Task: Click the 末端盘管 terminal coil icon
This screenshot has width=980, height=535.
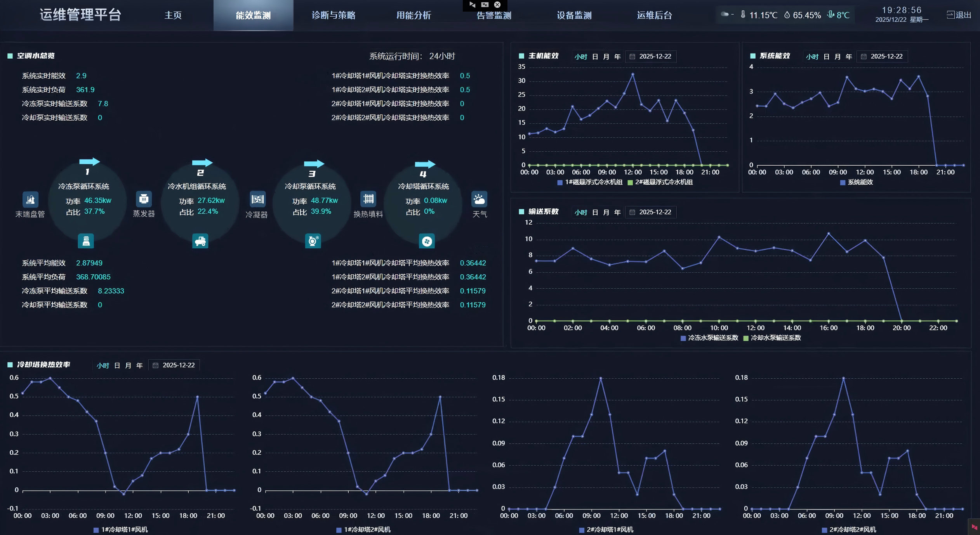Action: point(30,199)
